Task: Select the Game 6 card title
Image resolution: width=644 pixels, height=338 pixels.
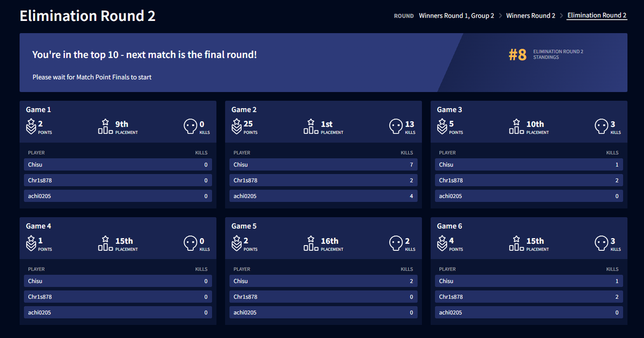Action: tap(450, 226)
